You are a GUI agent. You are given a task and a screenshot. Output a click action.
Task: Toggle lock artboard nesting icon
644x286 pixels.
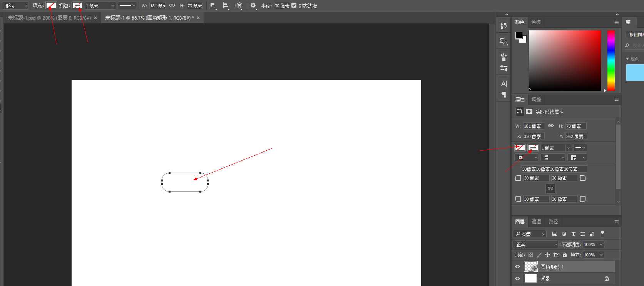[x=556, y=255]
